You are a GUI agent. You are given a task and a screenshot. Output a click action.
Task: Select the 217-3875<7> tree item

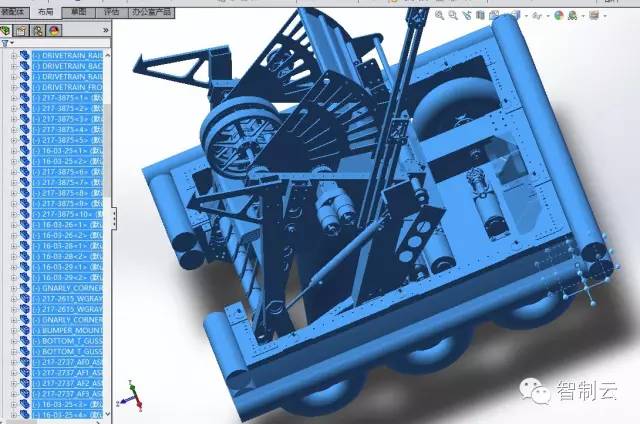[x=68, y=182]
